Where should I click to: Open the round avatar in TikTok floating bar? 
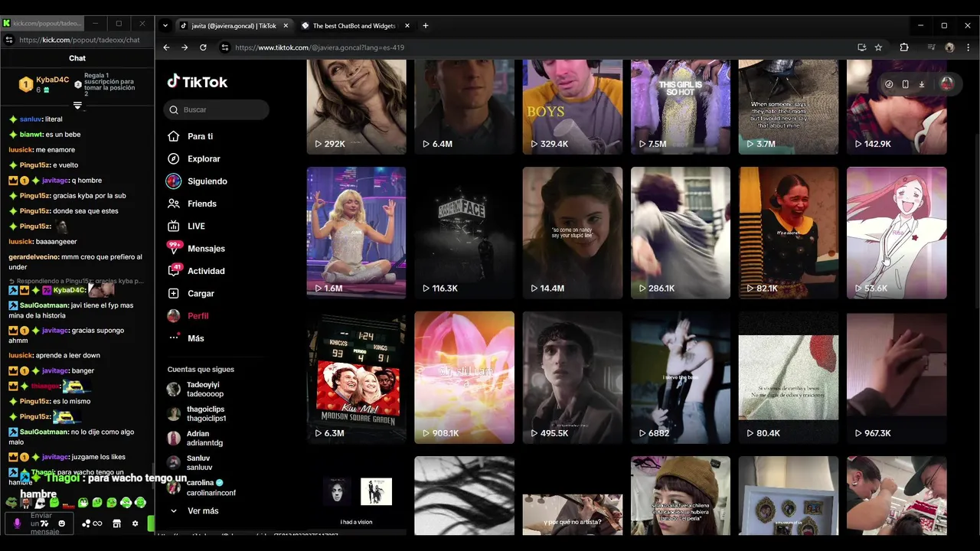947,84
